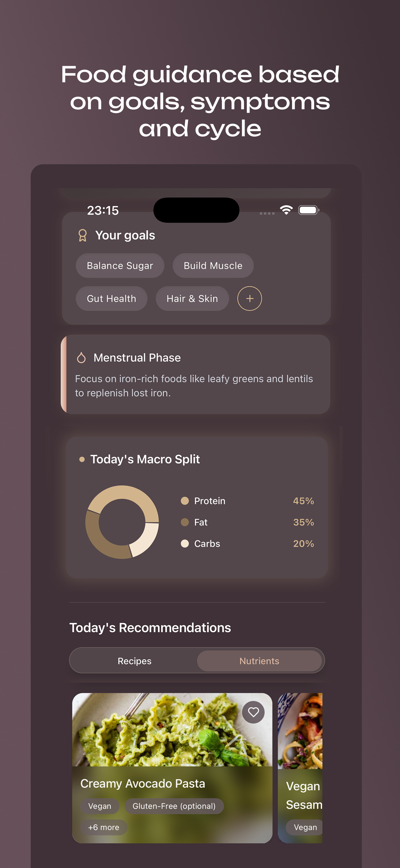Tap the goals ribbon award icon
Viewport: 400px width, 868px height.
(82, 235)
